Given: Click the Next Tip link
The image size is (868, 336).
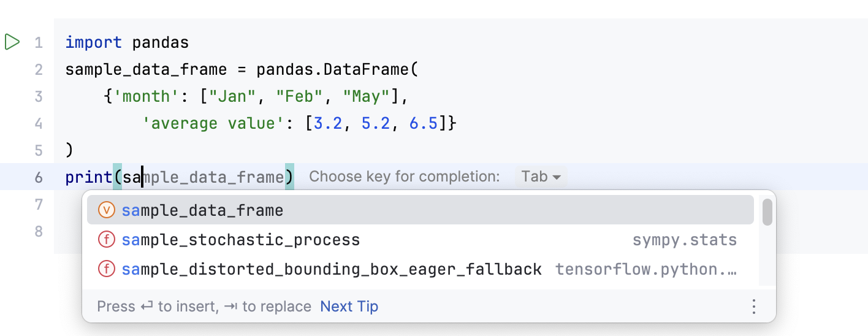Looking at the screenshot, I should coord(349,307).
